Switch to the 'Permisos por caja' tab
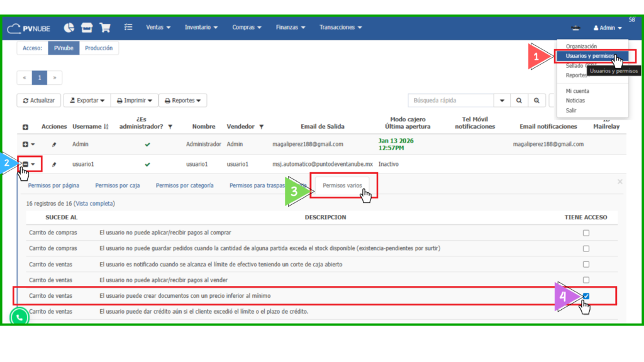 click(117, 185)
